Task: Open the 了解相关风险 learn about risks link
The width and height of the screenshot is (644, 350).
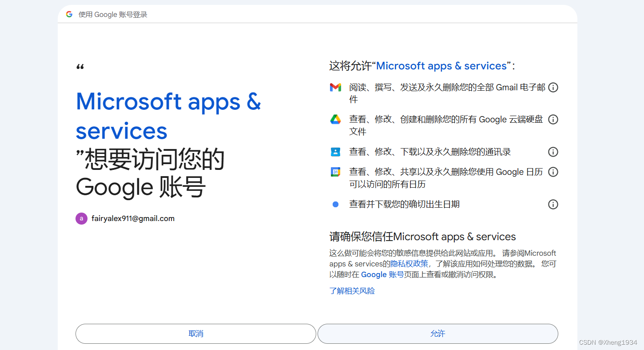Action: [352, 291]
